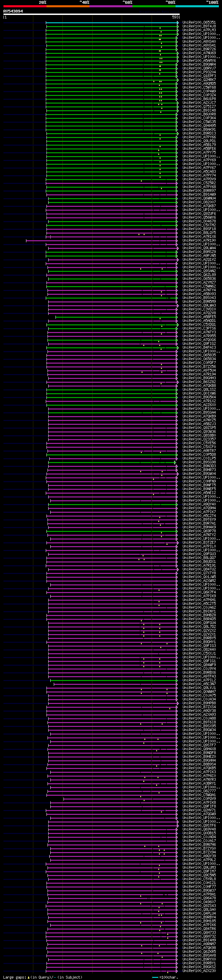Click the red ~20% identity legend segment

point(25,6)
